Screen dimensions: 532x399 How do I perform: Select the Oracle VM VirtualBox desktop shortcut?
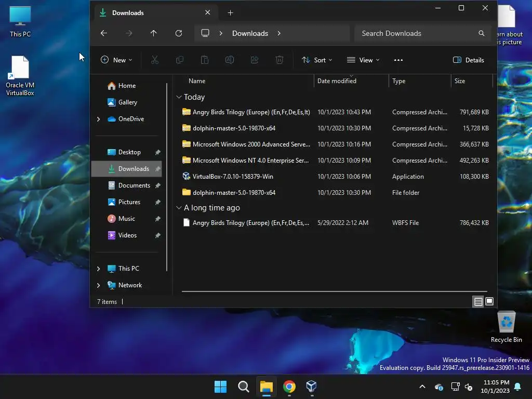click(x=20, y=75)
